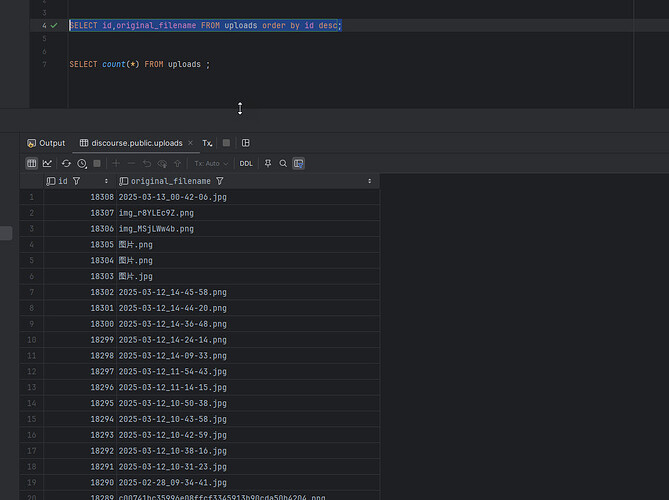This screenshot has width=669, height=500.
Task: Close the discourse.public.uploads tab
Action: pyautogui.click(x=190, y=143)
